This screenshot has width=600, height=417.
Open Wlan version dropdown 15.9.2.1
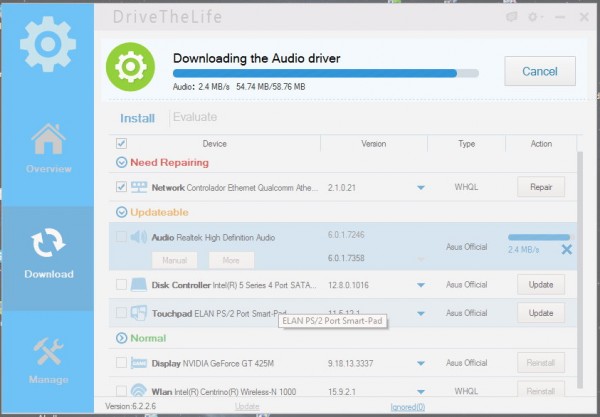[x=421, y=391]
